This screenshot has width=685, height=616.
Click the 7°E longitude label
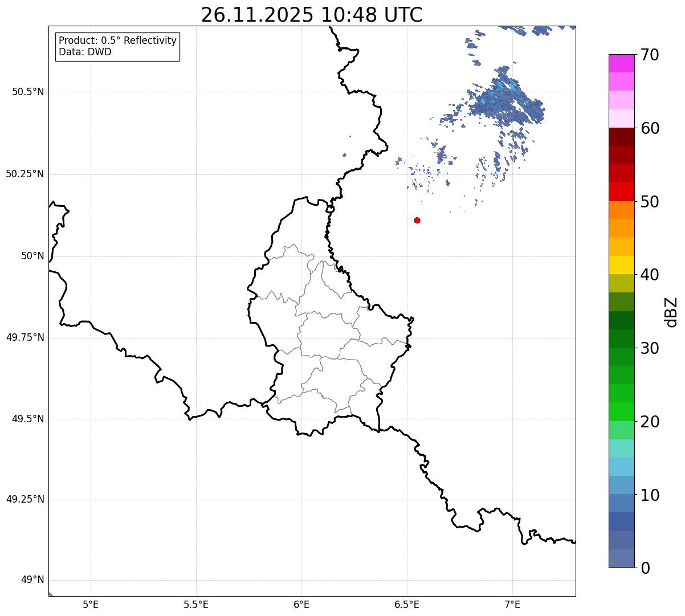512,604
